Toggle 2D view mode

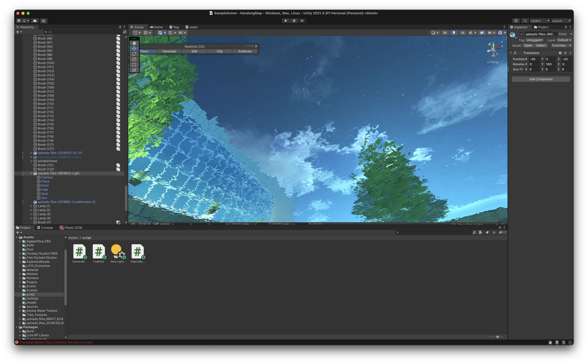point(445,33)
